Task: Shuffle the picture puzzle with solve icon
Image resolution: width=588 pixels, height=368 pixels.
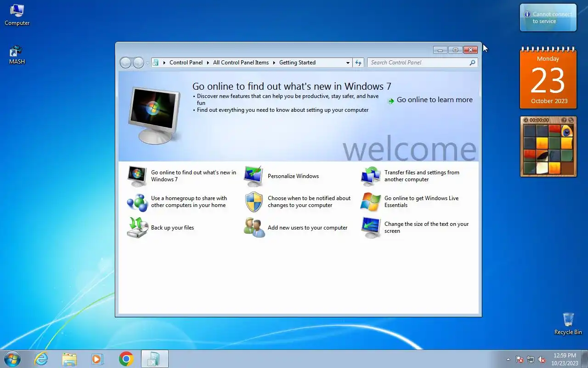Action: coord(571,120)
